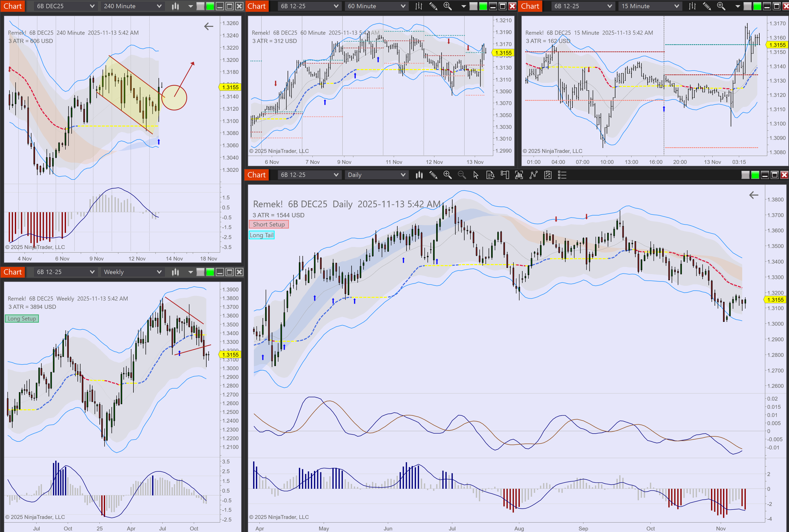789x532 pixels.
Task: Click zoom in icon on Daily chart
Action: pyautogui.click(x=447, y=175)
